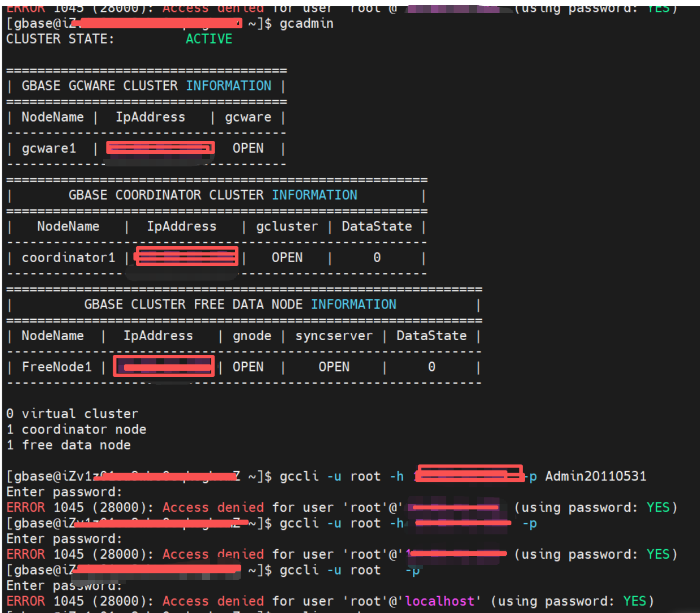Image resolution: width=700 pixels, height=613 pixels.
Task: Click '1 free data node' line
Action: click(x=69, y=445)
